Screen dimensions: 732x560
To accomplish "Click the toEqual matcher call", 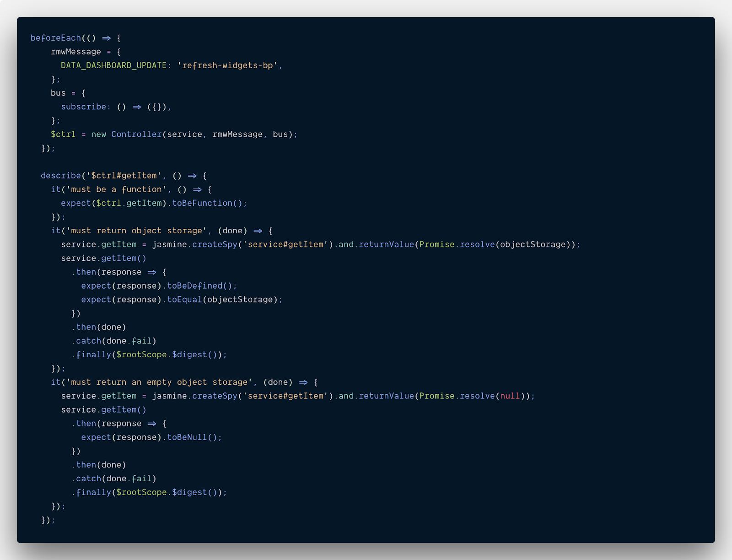I will [x=184, y=300].
